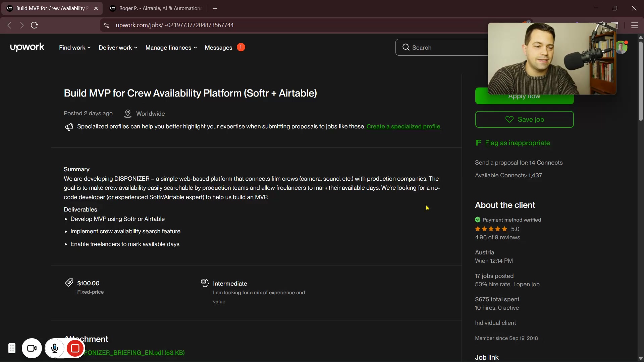Viewport: 644px width, 362px height.
Task: Open the Manage finances dropdown
Action: [x=171, y=48]
